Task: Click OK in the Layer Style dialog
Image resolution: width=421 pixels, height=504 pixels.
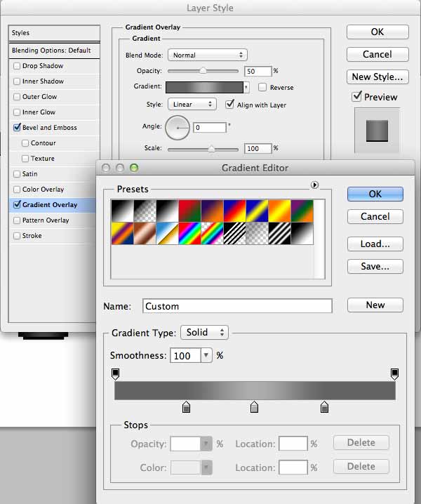Action: [377, 32]
